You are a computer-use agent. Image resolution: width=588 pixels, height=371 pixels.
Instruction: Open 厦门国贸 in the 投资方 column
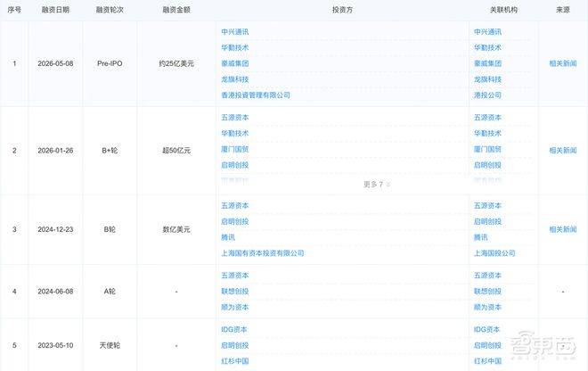(234, 149)
